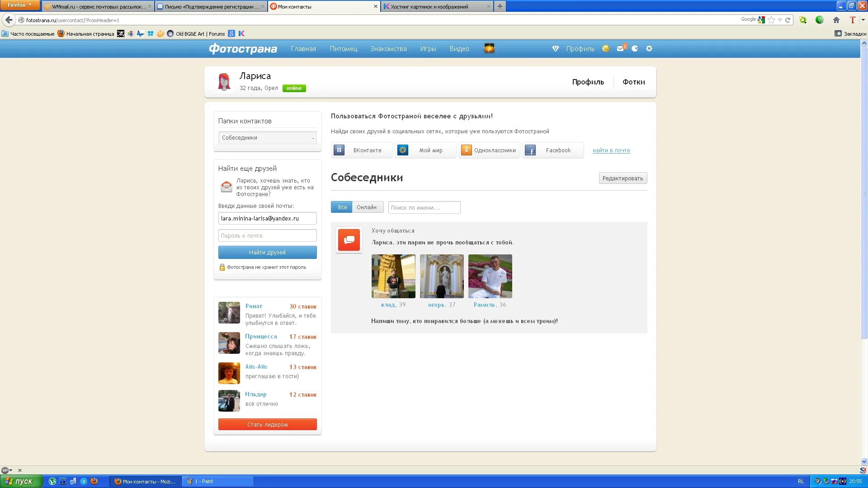Click green globe toolbar icon
Viewport: 868px width, 488px height.
pyautogui.click(x=820, y=20)
